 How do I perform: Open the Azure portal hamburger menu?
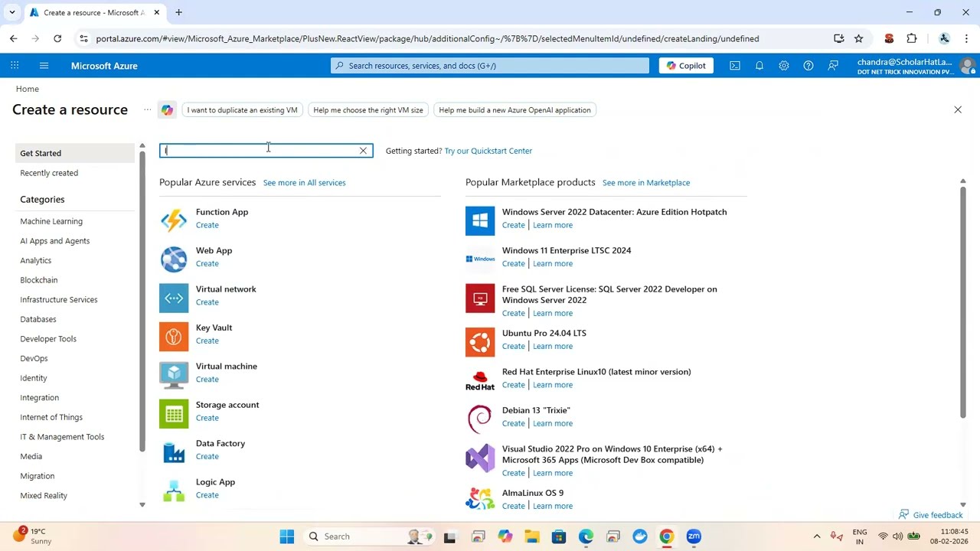pos(44,66)
